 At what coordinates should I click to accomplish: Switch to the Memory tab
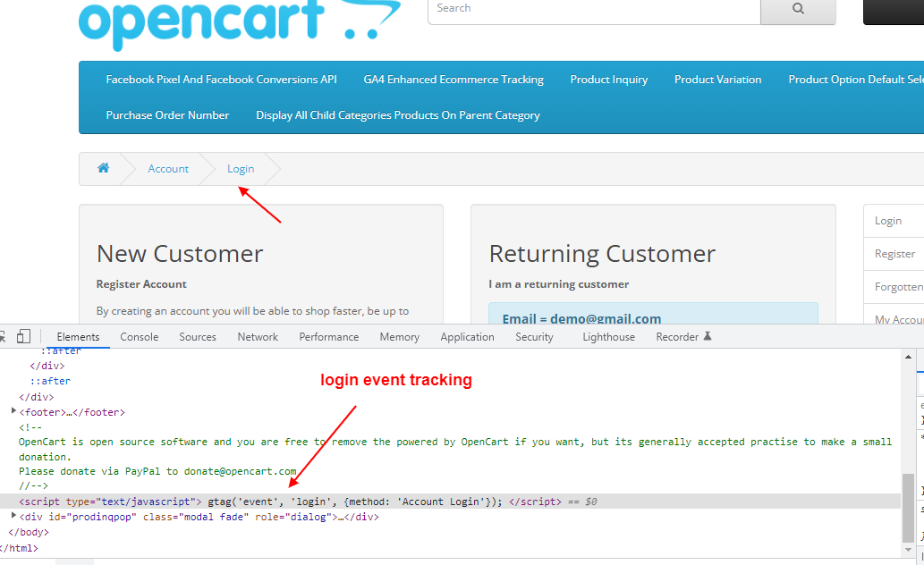pos(400,336)
